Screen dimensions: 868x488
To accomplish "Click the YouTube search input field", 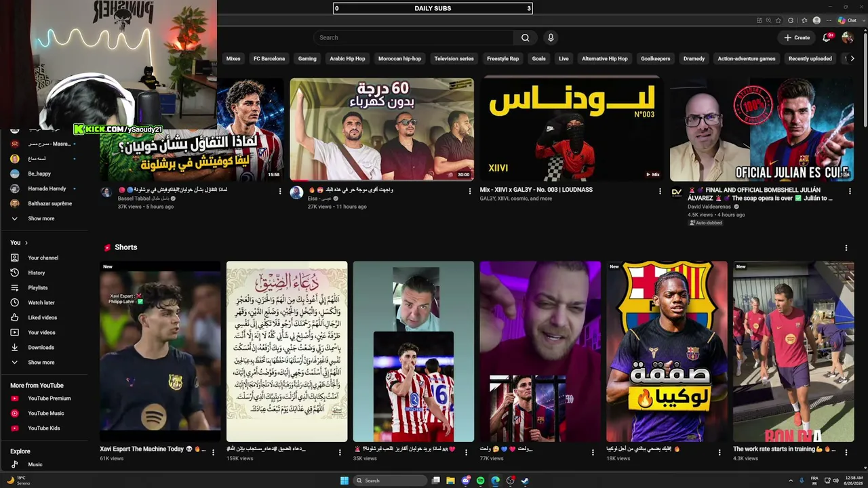I will [x=414, y=38].
